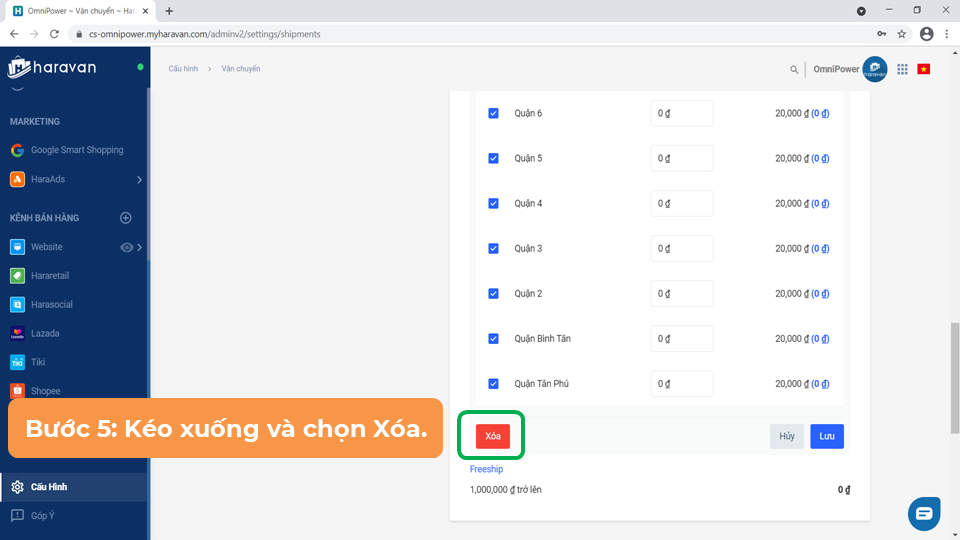Uncheck Quận Tân Phú checkbox
This screenshot has width=960, height=540.
click(x=493, y=384)
